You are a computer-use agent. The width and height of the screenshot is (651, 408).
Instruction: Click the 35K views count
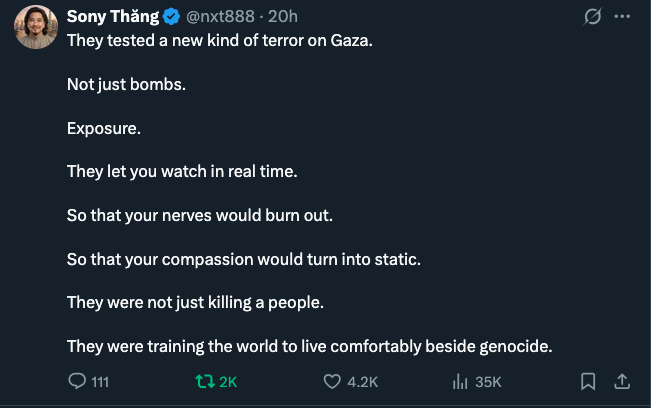point(489,381)
